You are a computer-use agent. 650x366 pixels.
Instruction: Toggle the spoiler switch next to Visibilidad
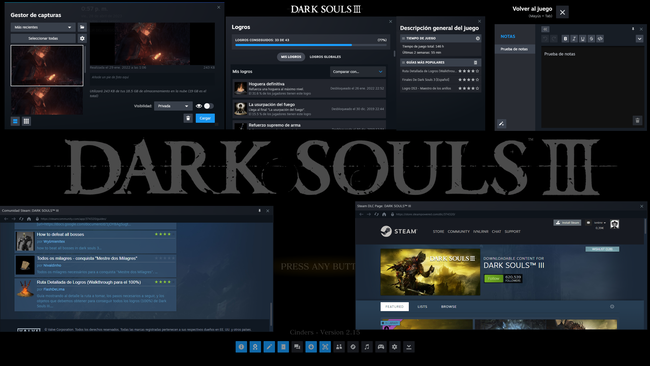(208, 106)
